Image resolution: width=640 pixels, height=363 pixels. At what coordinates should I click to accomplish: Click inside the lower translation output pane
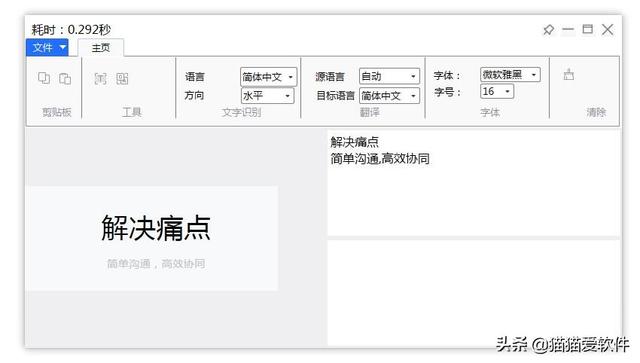(473, 293)
